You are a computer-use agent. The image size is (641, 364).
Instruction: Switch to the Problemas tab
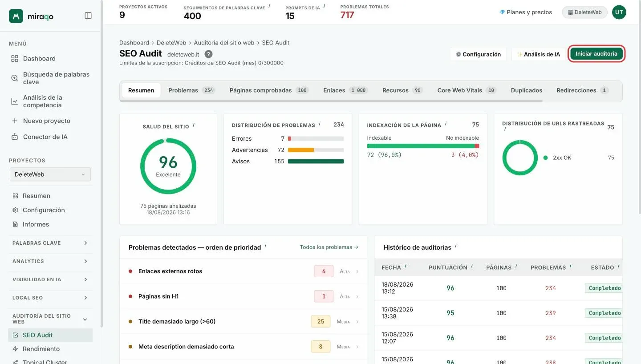[191, 90]
